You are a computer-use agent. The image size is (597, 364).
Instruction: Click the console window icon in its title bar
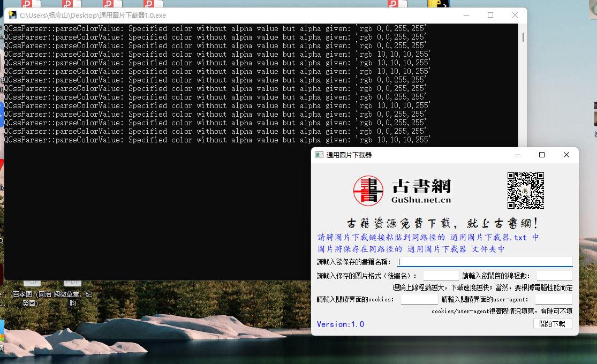(x=12, y=16)
